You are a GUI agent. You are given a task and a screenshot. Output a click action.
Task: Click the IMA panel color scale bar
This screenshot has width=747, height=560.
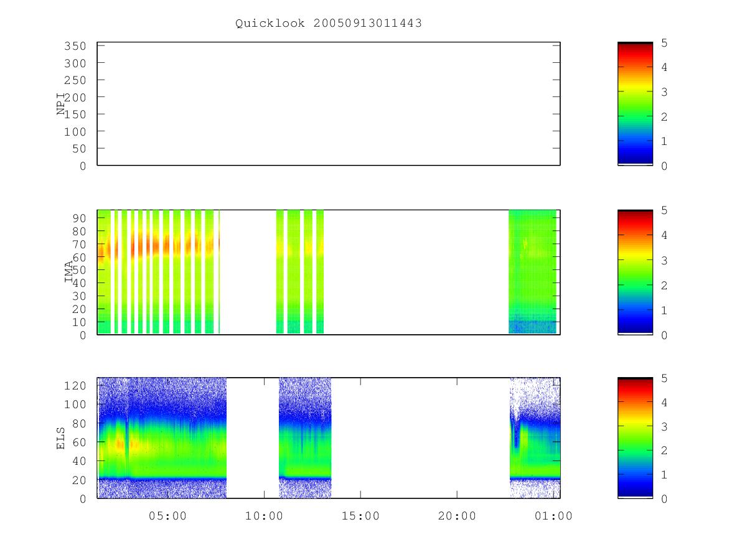click(635, 272)
